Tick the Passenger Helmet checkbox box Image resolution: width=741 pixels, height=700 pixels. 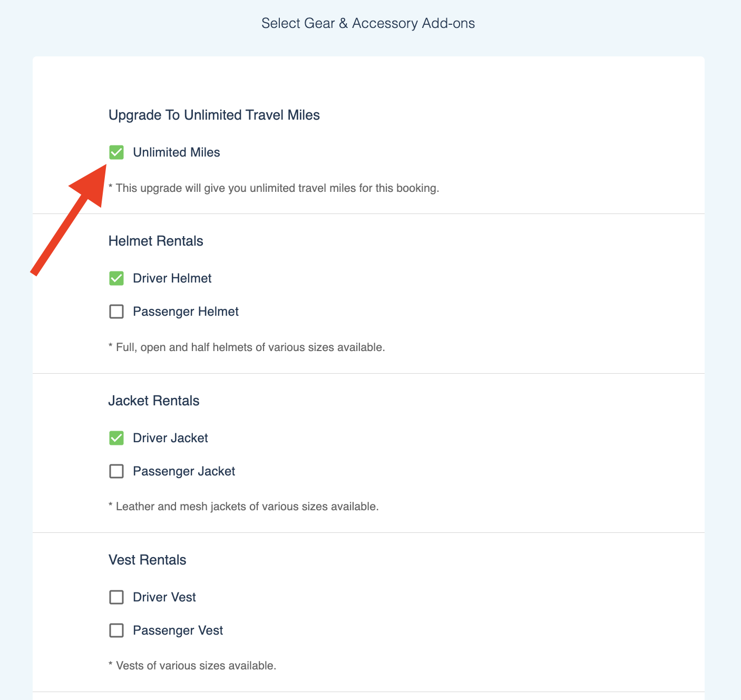click(116, 312)
